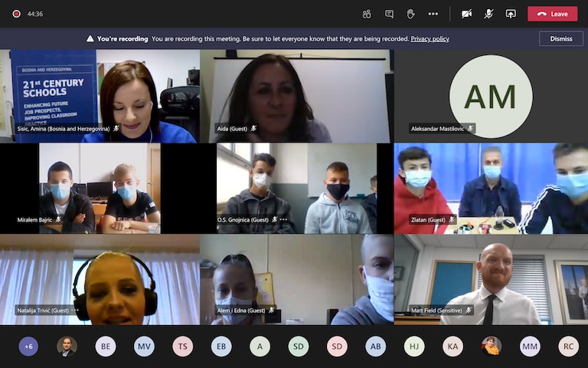The width and height of the screenshot is (588, 368).
Task: Open the More actions ellipsis menu
Action: click(433, 14)
